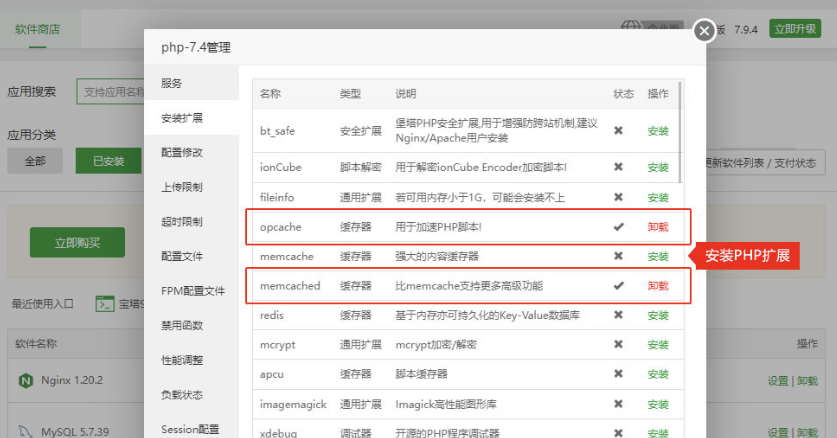The height and width of the screenshot is (438, 837).
Task: Install the redis extension
Action: click(658, 315)
